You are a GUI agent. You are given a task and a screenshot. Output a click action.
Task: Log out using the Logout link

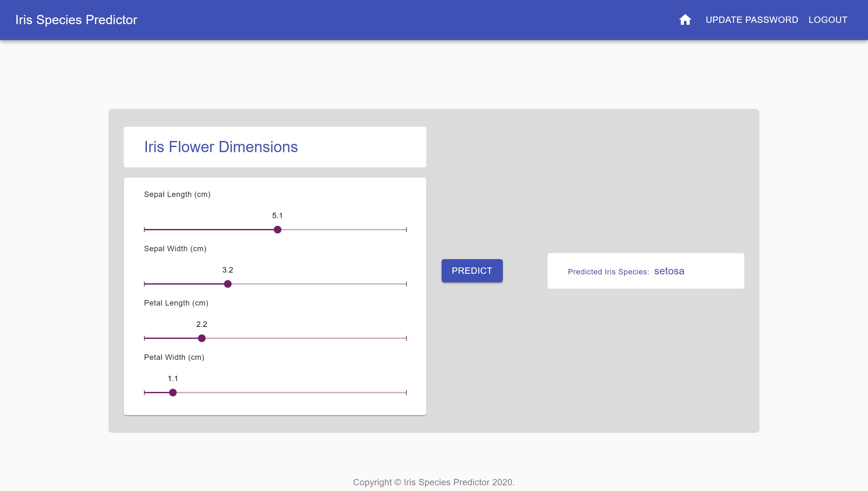(828, 20)
